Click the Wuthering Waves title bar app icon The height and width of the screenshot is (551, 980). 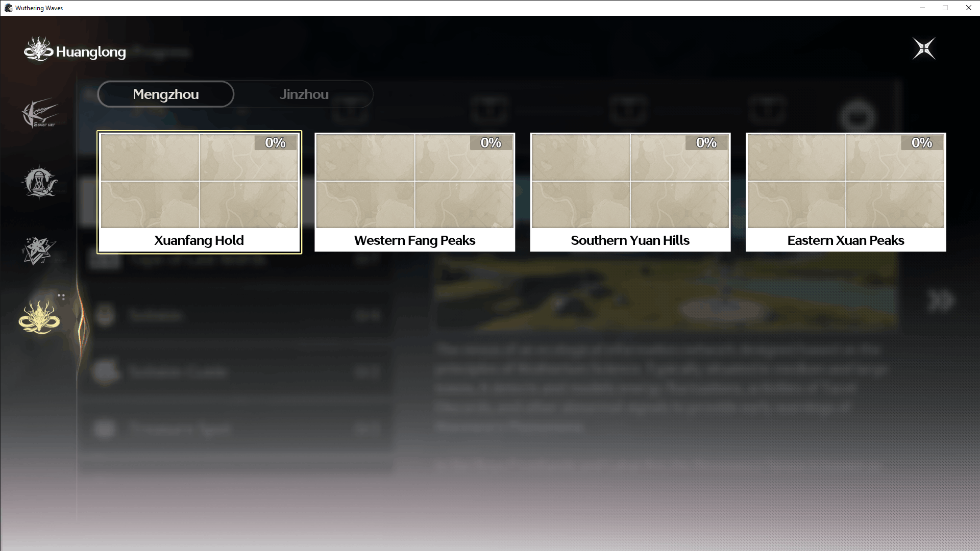point(8,8)
